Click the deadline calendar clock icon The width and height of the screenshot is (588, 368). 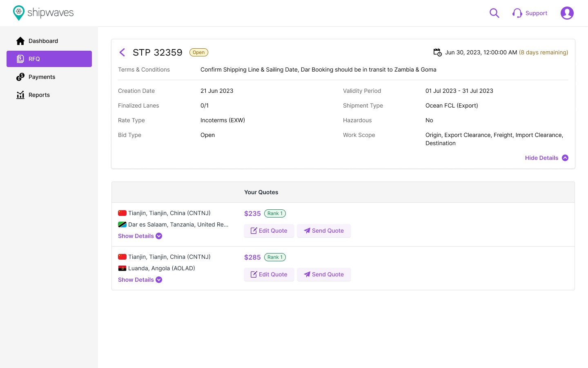[437, 52]
